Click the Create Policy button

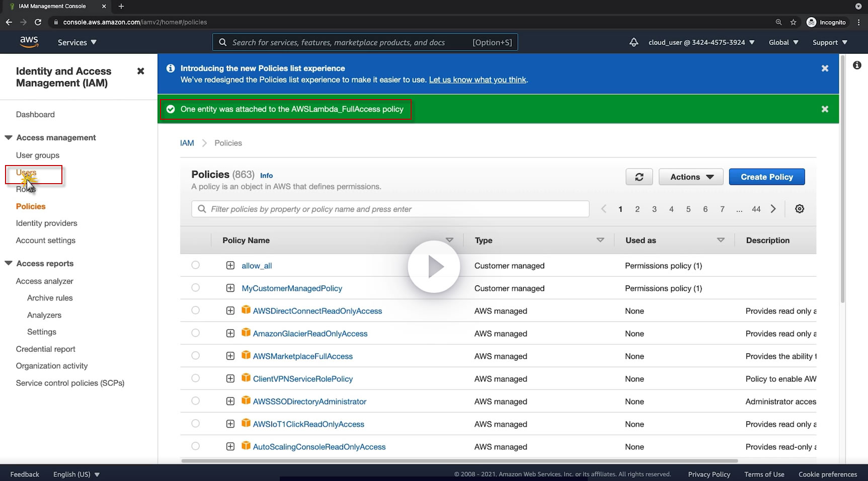(x=766, y=177)
